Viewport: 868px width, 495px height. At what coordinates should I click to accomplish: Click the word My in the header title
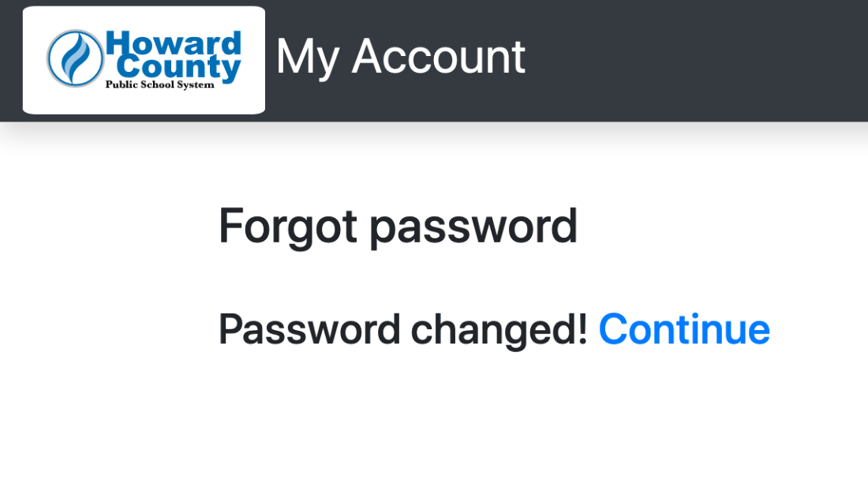point(307,58)
